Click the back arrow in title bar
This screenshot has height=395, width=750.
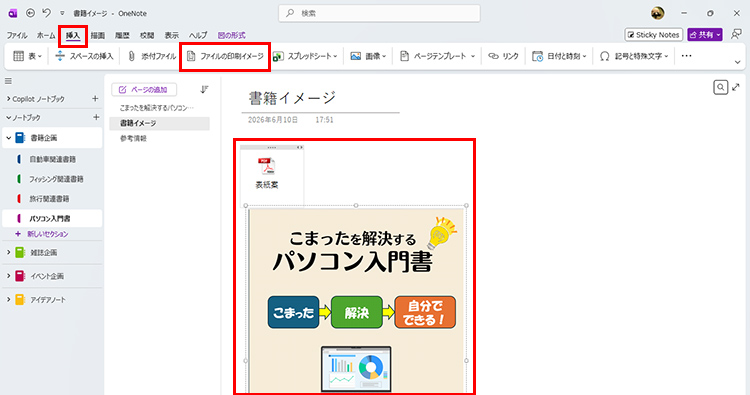[x=30, y=13]
